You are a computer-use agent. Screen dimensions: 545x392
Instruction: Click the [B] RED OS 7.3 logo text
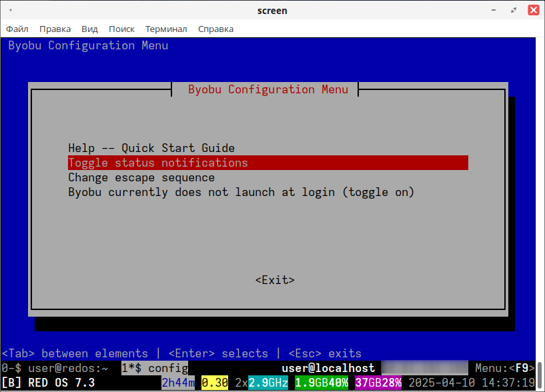click(x=48, y=383)
